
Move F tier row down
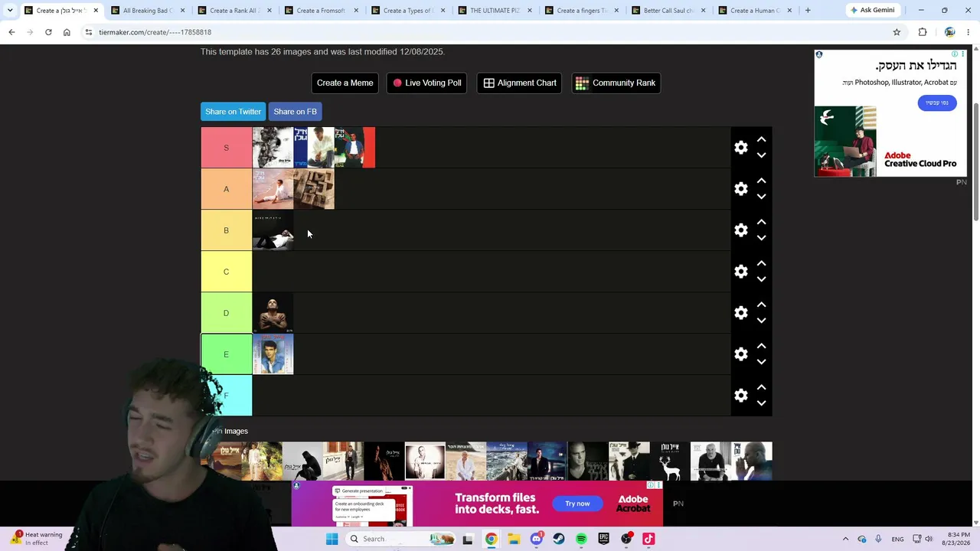coord(761,403)
